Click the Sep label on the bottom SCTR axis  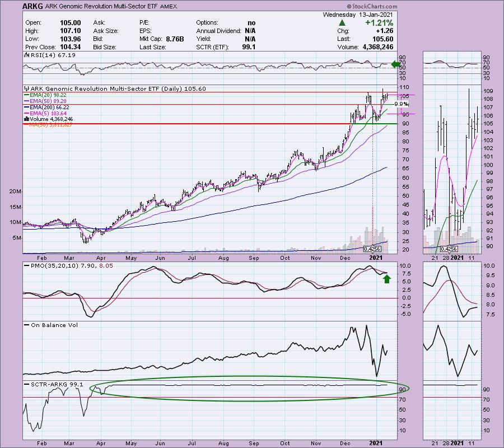pos(254,443)
